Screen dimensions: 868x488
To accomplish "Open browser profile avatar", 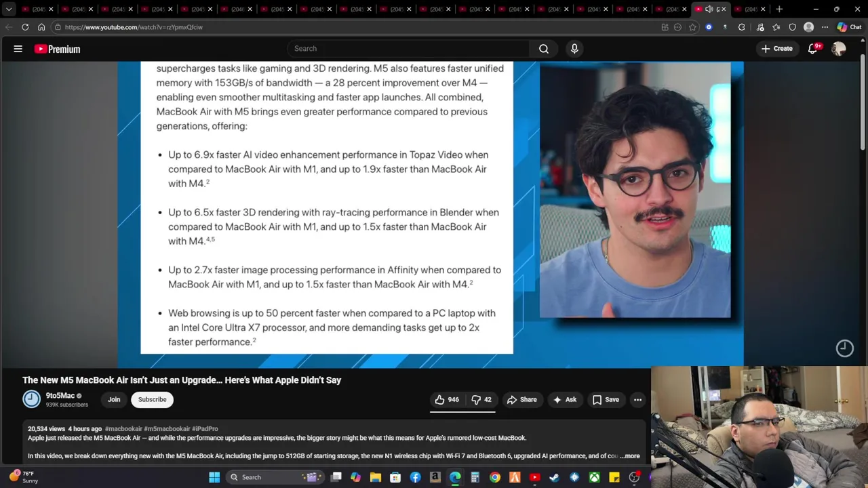I will tap(808, 27).
